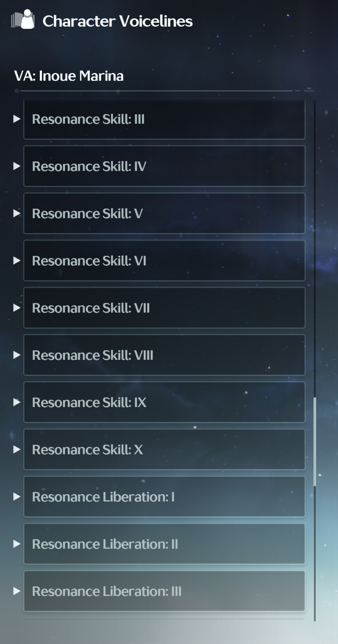Play the Resonance Skill: IX voiceline

click(17, 402)
